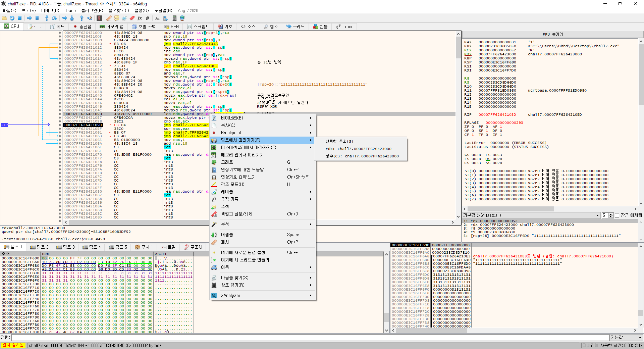Click the Labels tag toolbar icon

coord(124,18)
